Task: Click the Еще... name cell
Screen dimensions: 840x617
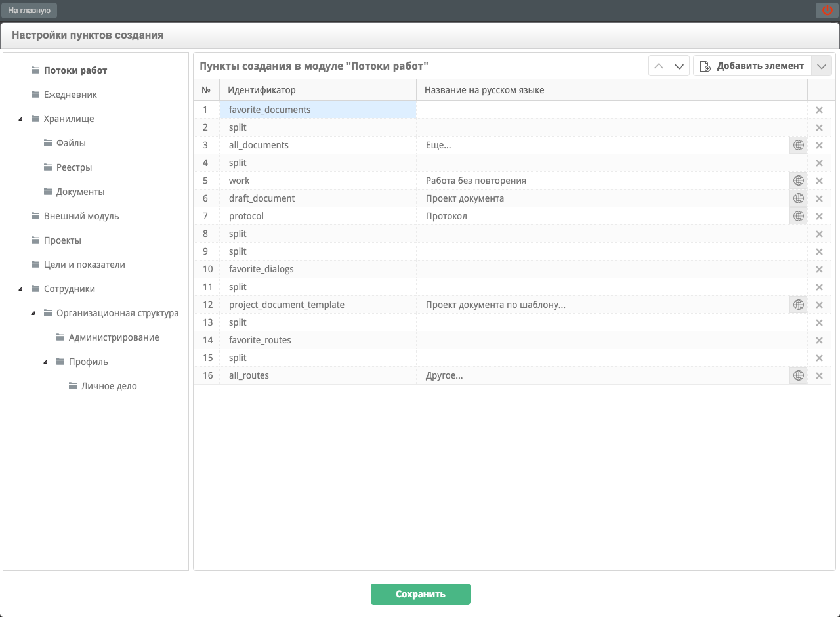Action: [x=602, y=145]
